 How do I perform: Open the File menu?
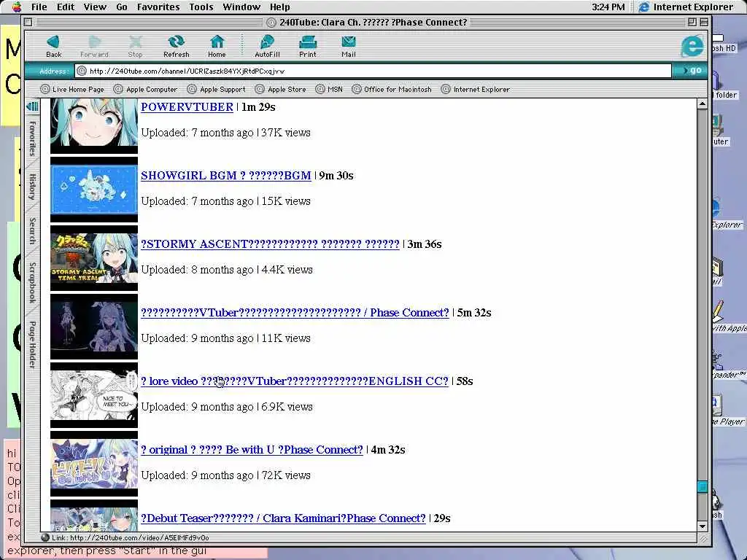coord(39,7)
